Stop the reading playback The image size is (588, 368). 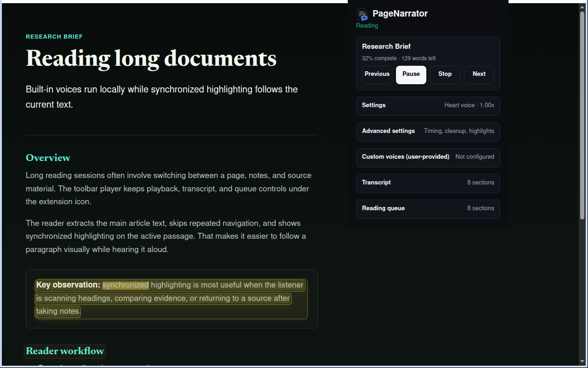click(445, 75)
